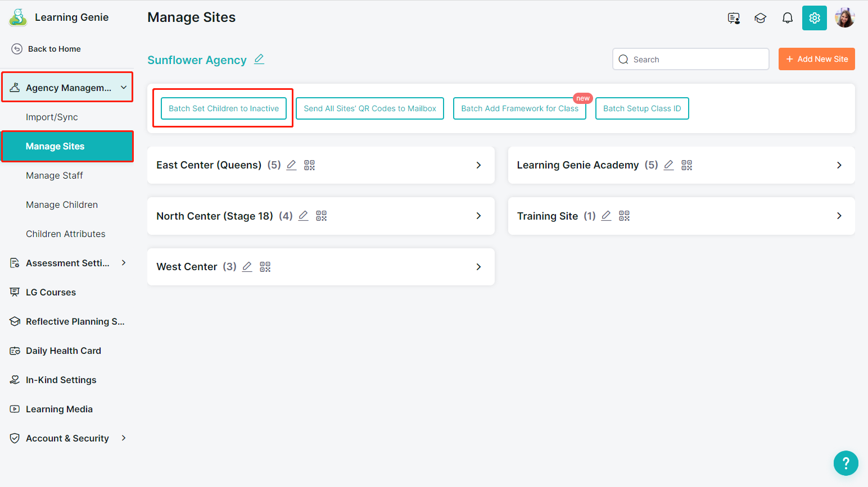Viewport: 868px width, 487px height.
Task: Show QR code for East Center (Queens)
Action: [x=309, y=165]
